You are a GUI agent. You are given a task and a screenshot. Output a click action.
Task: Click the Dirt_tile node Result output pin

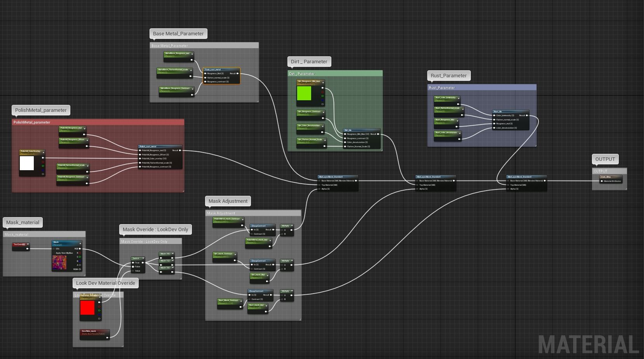click(x=378, y=134)
